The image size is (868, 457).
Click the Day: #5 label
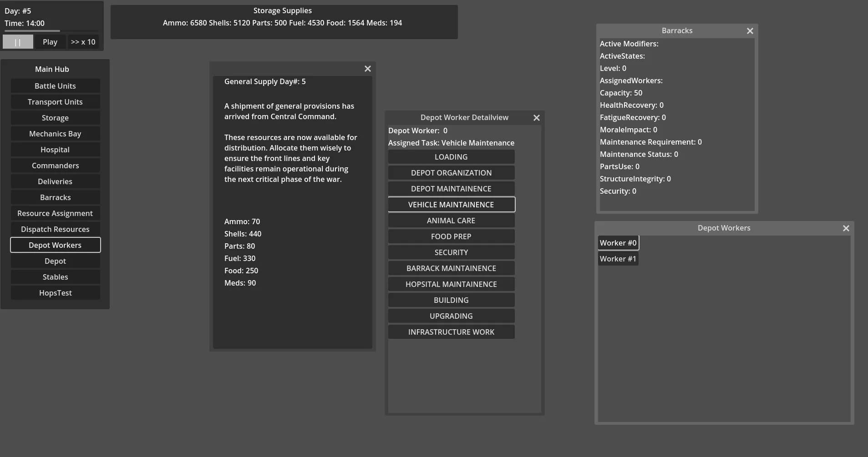pyautogui.click(x=18, y=11)
